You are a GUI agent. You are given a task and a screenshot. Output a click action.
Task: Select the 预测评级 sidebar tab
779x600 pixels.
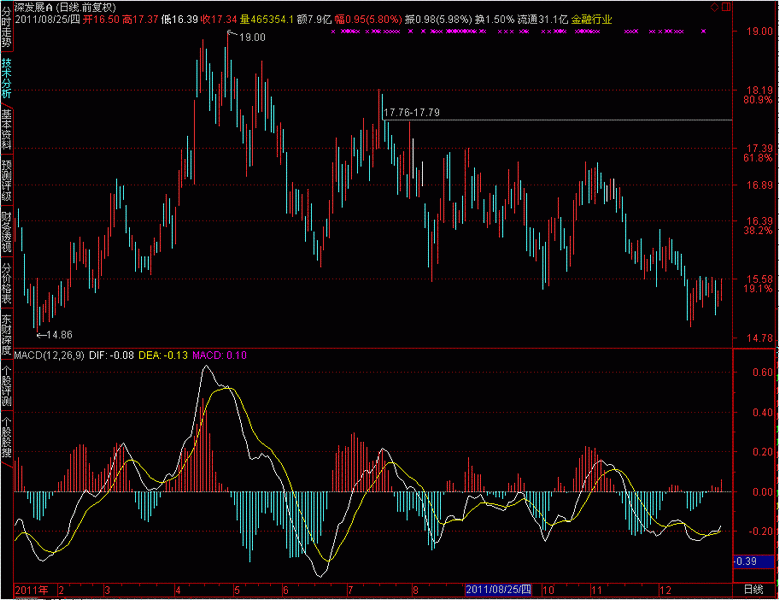[6, 181]
